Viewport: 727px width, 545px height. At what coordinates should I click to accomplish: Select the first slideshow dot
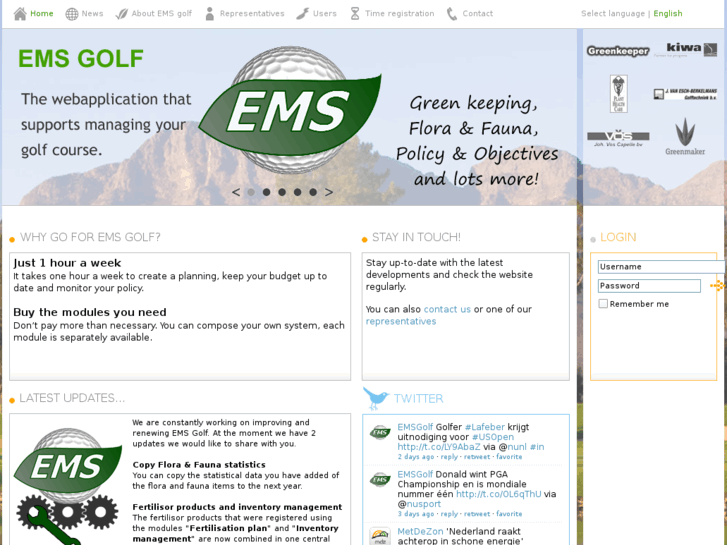point(251,192)
